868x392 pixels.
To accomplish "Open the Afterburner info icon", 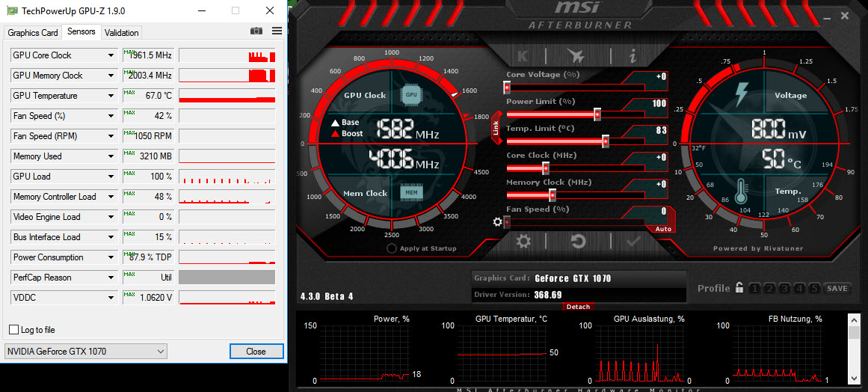I will click(632, 56).
